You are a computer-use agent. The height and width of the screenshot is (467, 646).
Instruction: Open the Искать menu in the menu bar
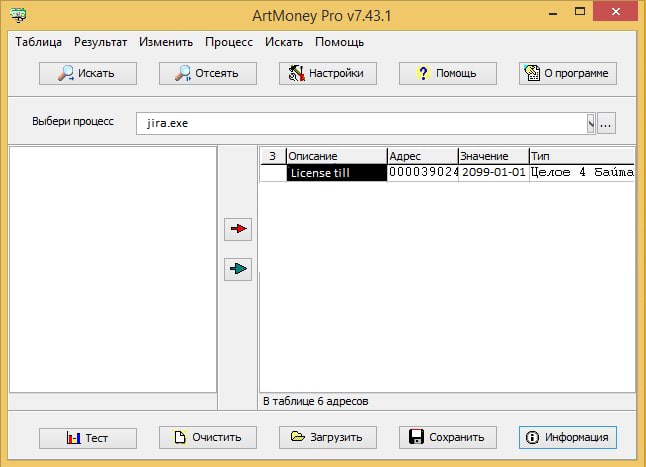tap(283, 42)
